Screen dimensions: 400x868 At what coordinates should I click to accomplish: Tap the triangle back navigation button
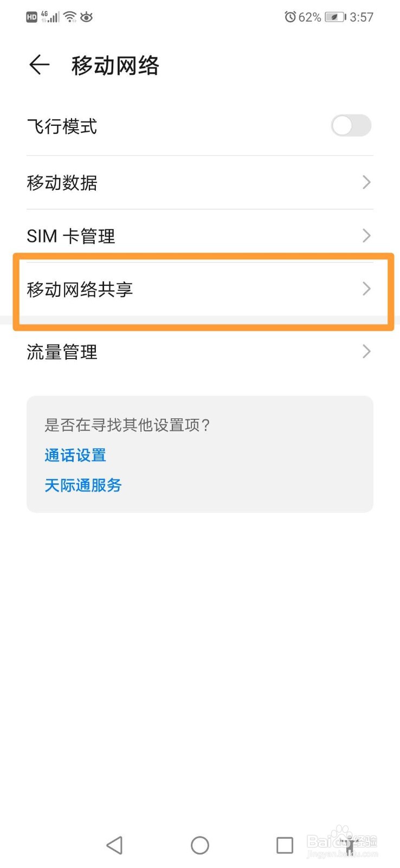pos(114,845)
